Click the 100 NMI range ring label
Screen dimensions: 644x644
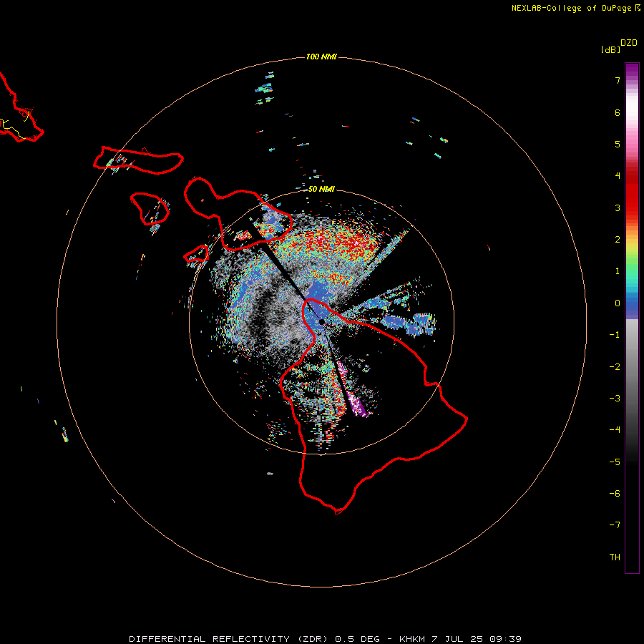coord(321,57)
